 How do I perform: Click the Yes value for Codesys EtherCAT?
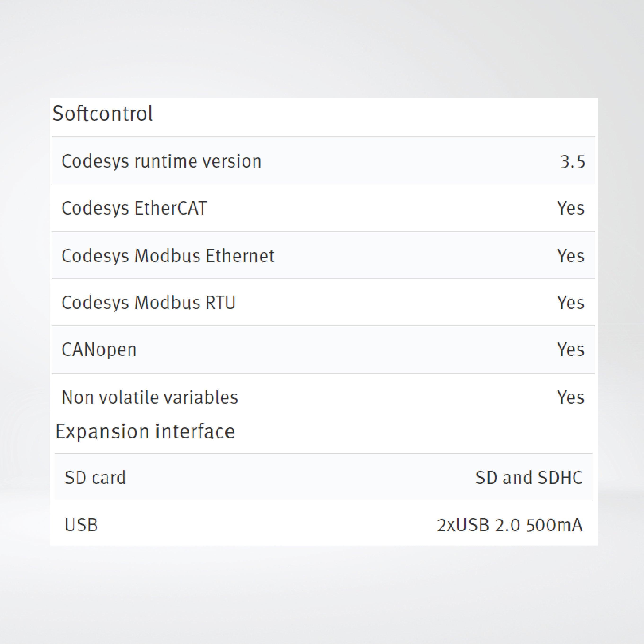pyautogui.click(x=571, y=208)
